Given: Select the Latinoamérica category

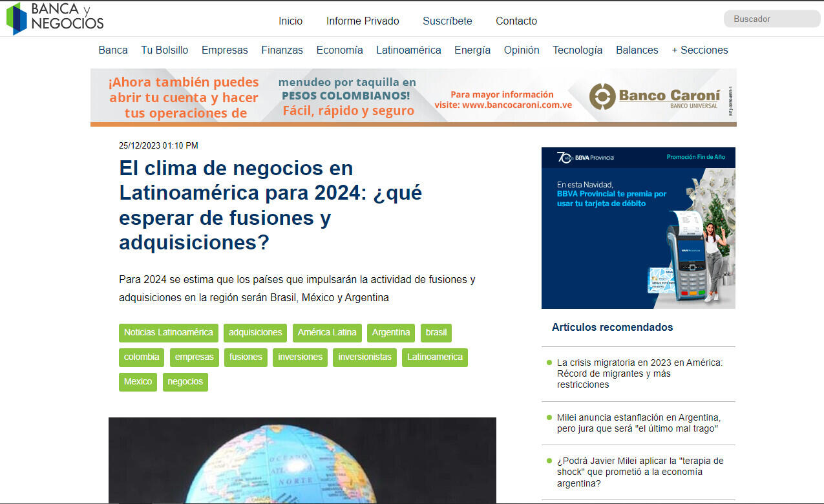Looking at the screenshot, I should click(x=408, y=50).
